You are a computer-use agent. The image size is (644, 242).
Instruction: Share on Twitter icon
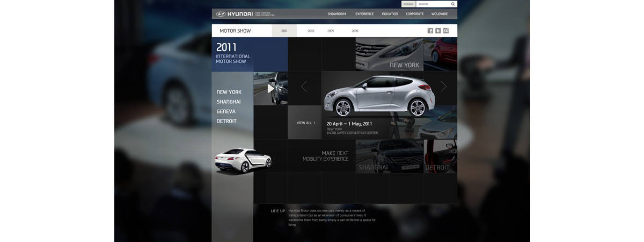[x=438, y=31]
